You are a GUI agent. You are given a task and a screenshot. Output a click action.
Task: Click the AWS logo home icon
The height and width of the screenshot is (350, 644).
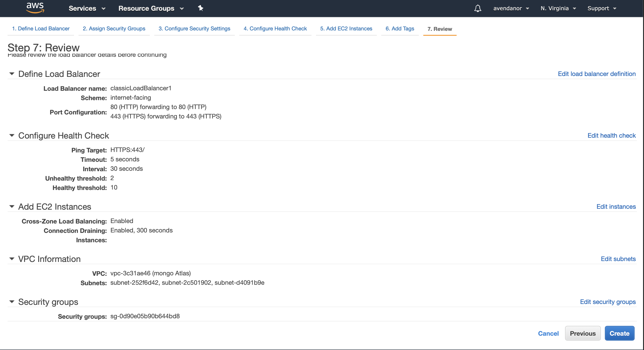click(x=35, y=8)
